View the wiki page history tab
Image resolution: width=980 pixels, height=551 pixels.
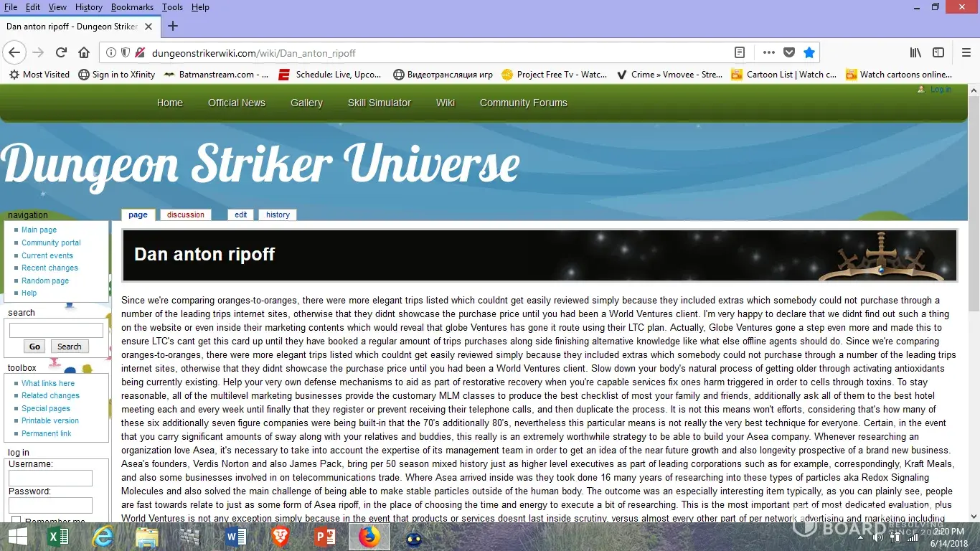click(x=278, y=215)
